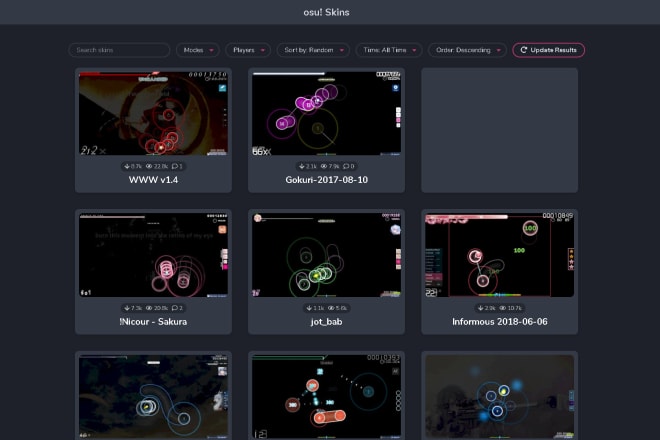Click the views eye icon under Informous 2018-06-06
The height and width of the screenshot is (440, 660).
pyautogui.click(x=503, y=308)
